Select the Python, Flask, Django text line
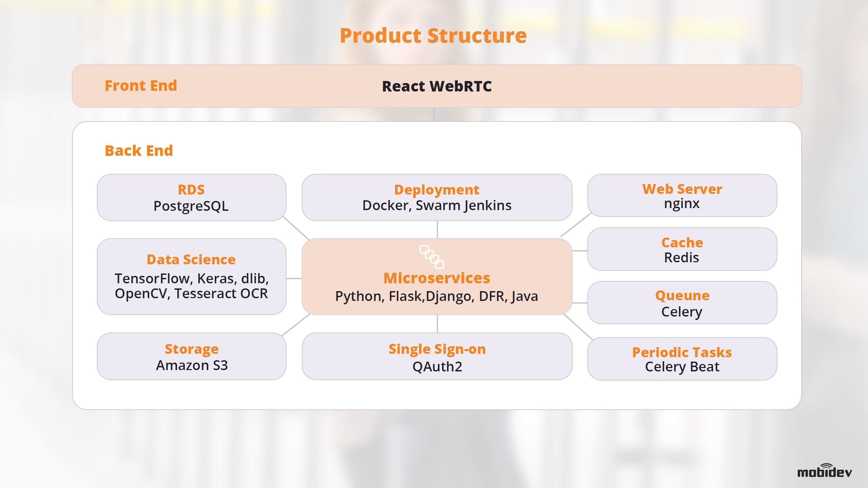868x488 pixels. (436, 296)
